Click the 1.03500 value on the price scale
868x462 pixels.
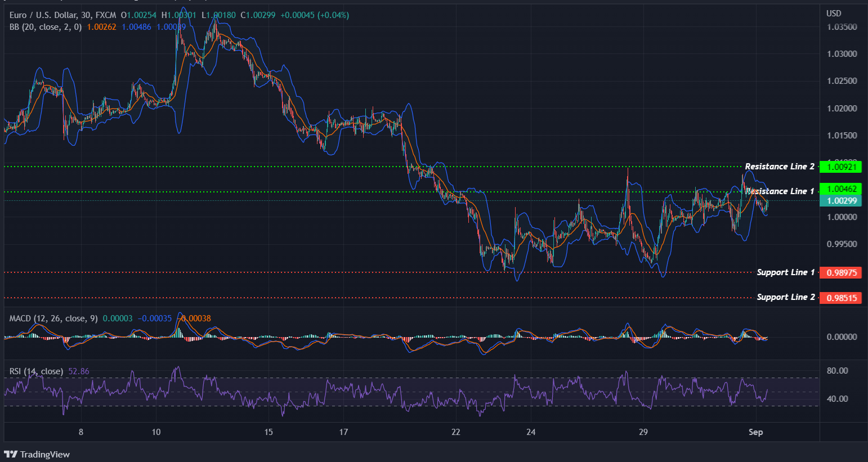click(x=841, y=26)
